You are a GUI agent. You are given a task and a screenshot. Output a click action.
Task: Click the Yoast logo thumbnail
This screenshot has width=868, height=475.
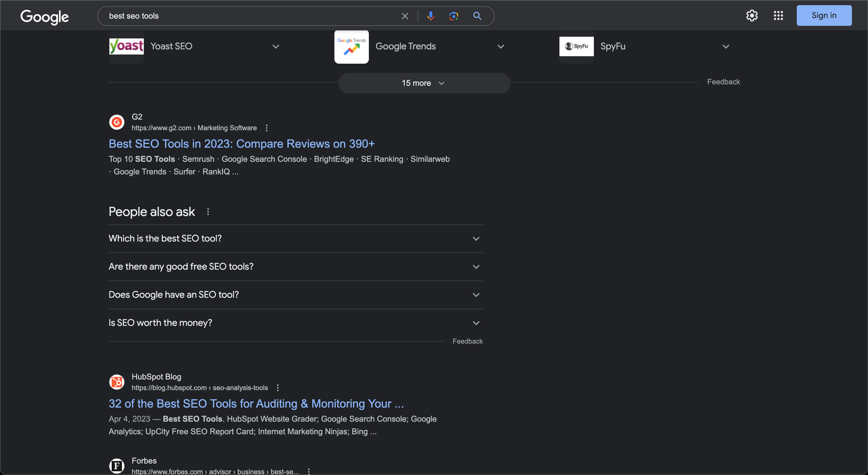[x=126, y=46]
